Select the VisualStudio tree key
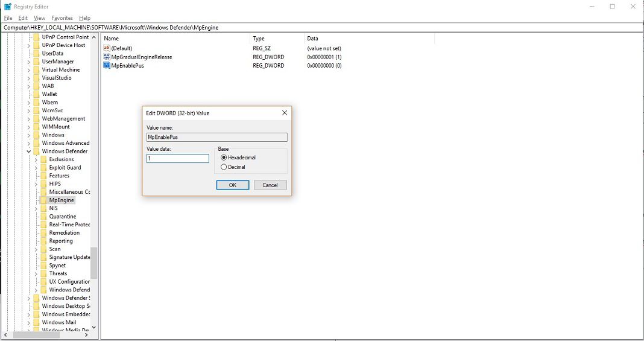 click(57, 78)
